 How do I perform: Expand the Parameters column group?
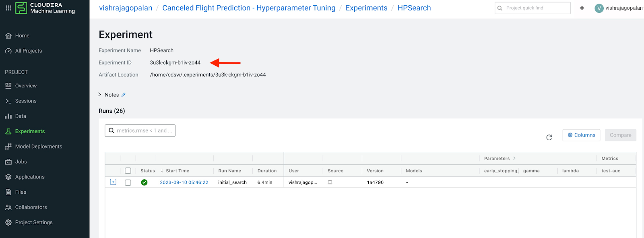(x=514, y=159)
